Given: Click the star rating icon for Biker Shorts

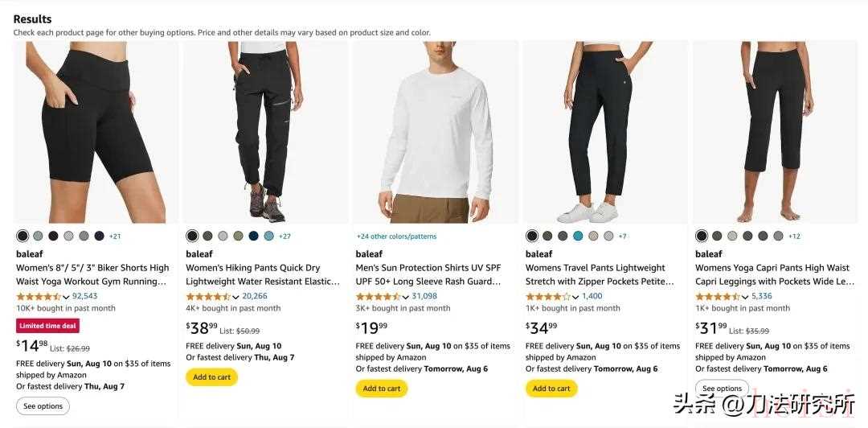Looking at the screenshot, I should click(39, 296).
